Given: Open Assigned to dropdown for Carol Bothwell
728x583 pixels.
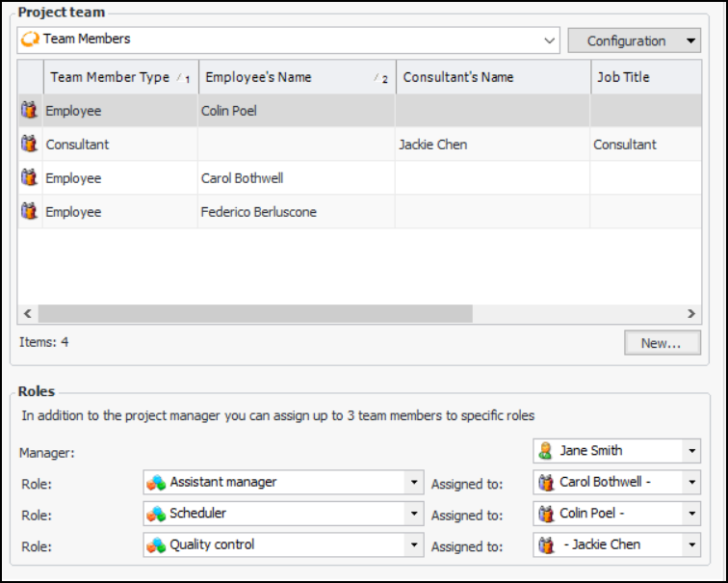Looking at the screenshot, I should (692, 482).
